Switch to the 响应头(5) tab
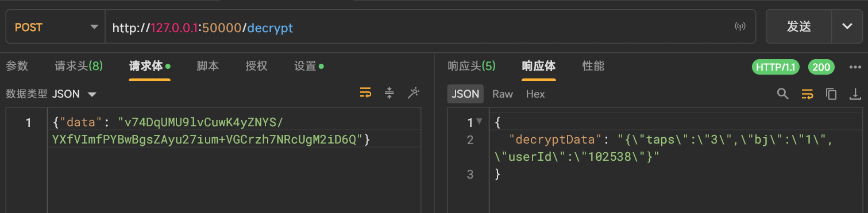The width and height of the screenshot is (868, 213). 471,66
